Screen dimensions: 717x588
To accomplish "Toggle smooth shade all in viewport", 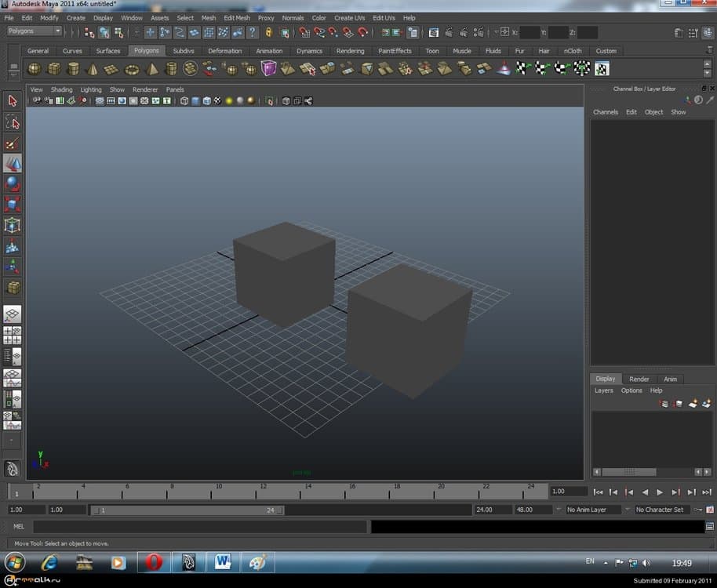I will (x=195, y=101).
